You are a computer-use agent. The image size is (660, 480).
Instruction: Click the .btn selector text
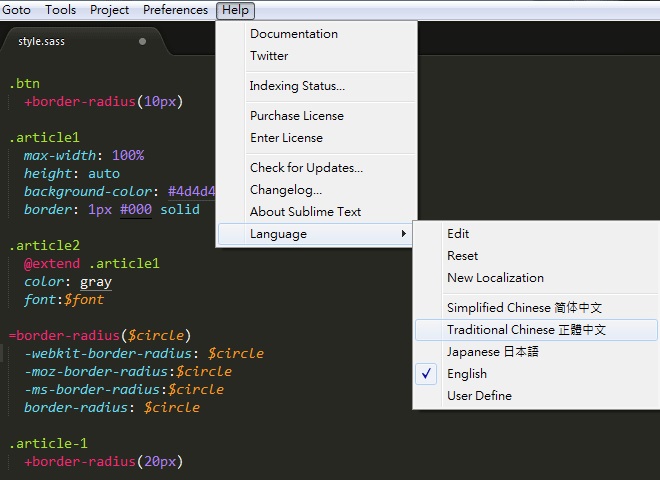[x=24, y=83]
